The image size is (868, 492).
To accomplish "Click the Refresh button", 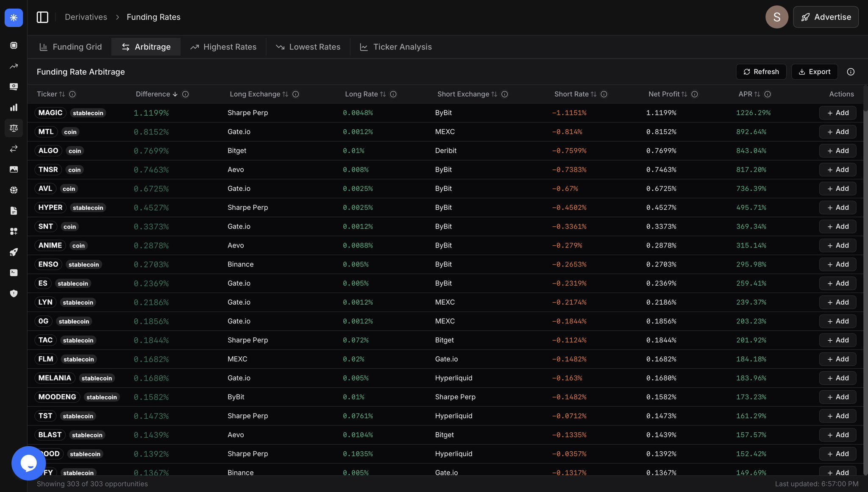I will point(761,72).
